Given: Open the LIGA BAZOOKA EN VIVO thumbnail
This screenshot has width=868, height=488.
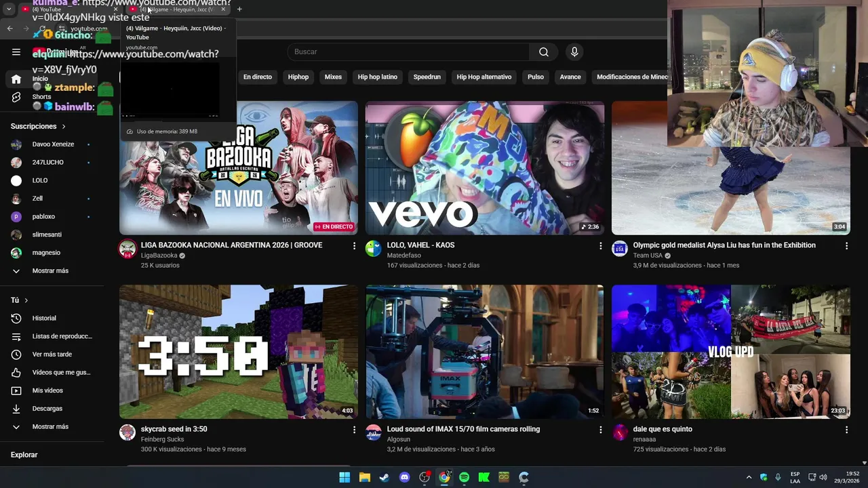Looking at the screenshot, I should 239,168.
